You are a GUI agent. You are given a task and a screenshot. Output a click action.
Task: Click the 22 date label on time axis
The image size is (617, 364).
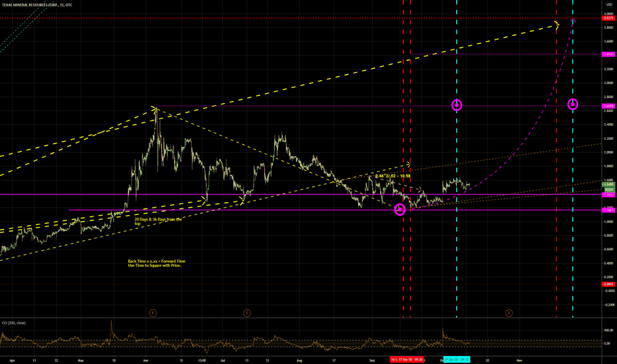click(x=56, y=360)
